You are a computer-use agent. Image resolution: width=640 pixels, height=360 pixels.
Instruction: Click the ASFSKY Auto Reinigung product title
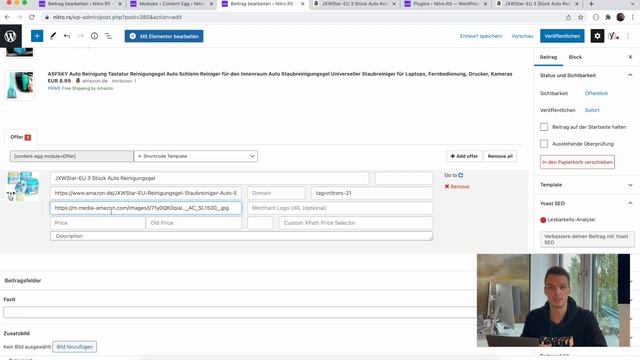(280, 74)
